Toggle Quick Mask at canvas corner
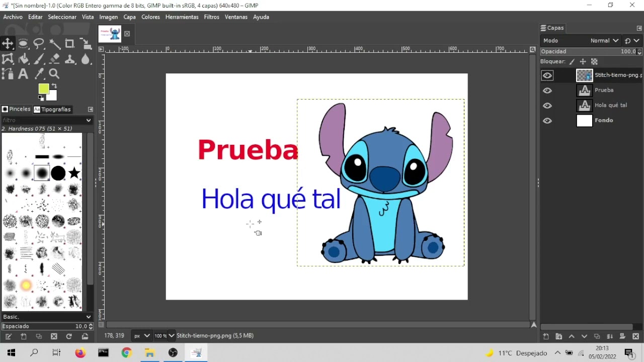 [101, 325]
